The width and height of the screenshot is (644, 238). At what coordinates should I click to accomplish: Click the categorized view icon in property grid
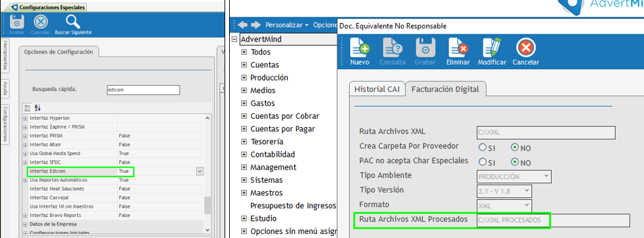[28, 107]
